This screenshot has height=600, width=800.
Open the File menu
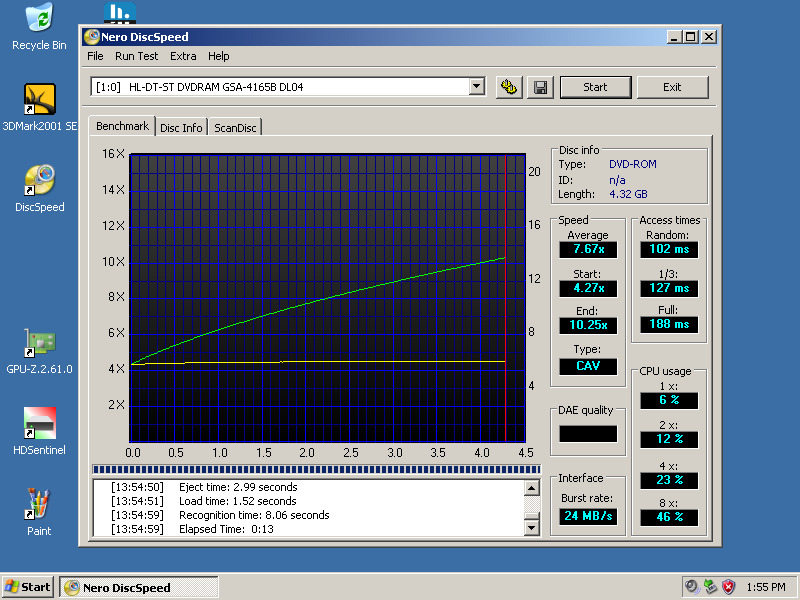[x=95, y=57]
